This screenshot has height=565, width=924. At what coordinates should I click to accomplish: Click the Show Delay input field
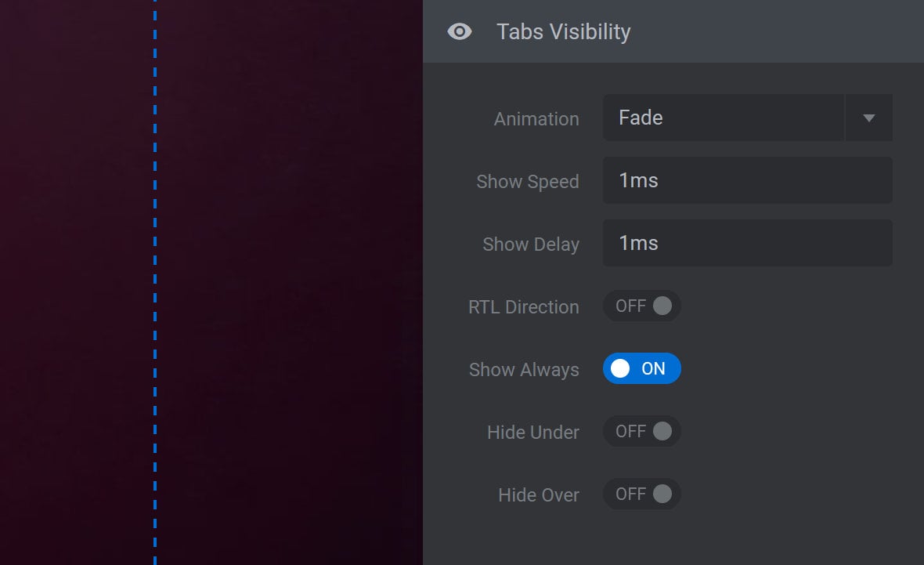click(x=747, y=243)
